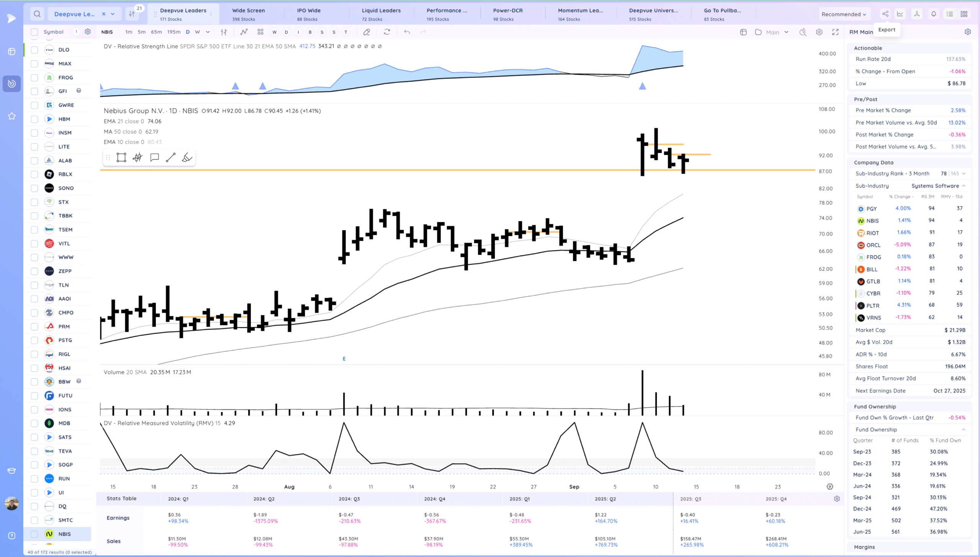Viewport: 980px width, 557px height.
Task: Open the watchlist clock icon in the left sidebar
Action: 12,84
